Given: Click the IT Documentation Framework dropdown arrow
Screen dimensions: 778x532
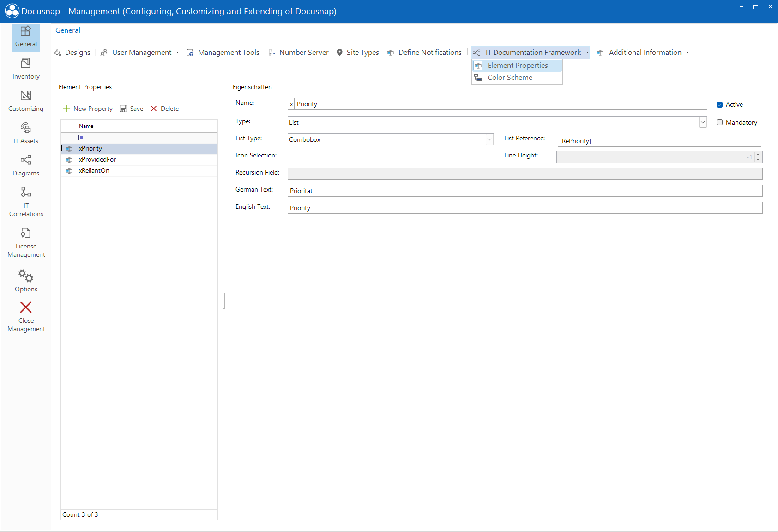Looking at the screenshot, I should pyautogui.click(x=587, y=53).
